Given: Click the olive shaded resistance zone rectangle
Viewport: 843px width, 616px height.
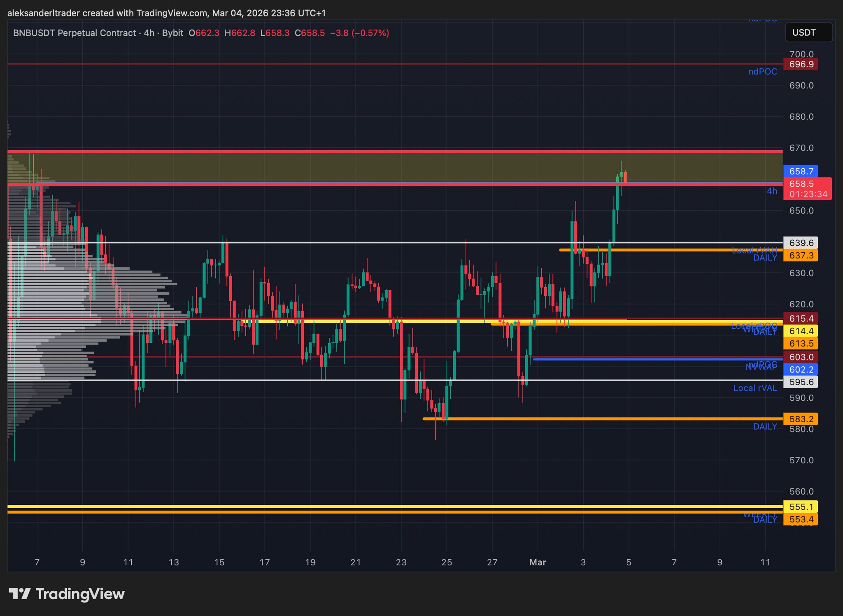Looking at the screenshot, I should (370, 167).
